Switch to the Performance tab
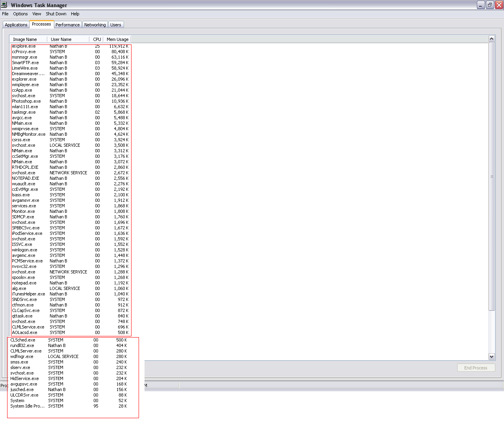504x441 pixels. click(x=67, y=25)
